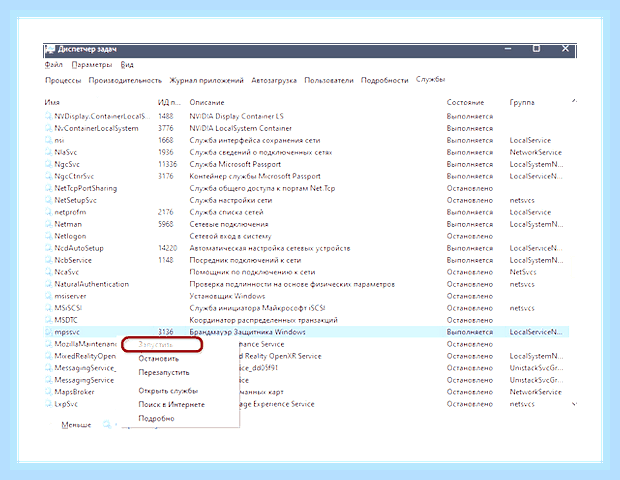Viewport: 620px width, 480px height.
Task: Click the service icon beside NcbService
Action: pyautogui.click(x=48, y=260)
